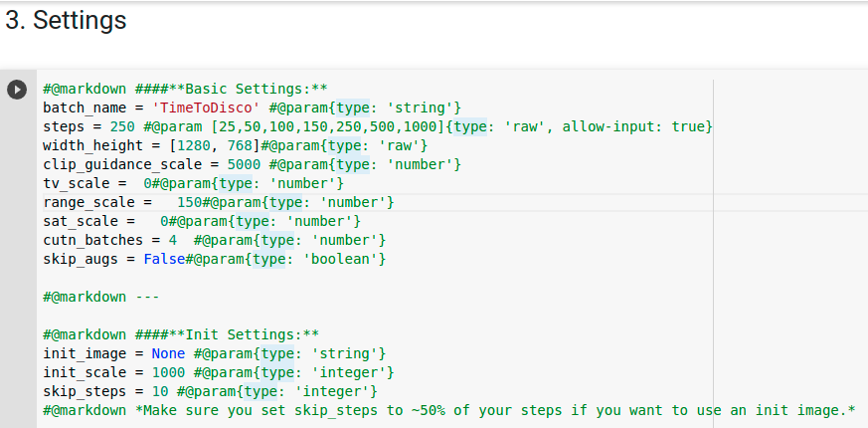Click the range_scale value 150

(189, 202)
